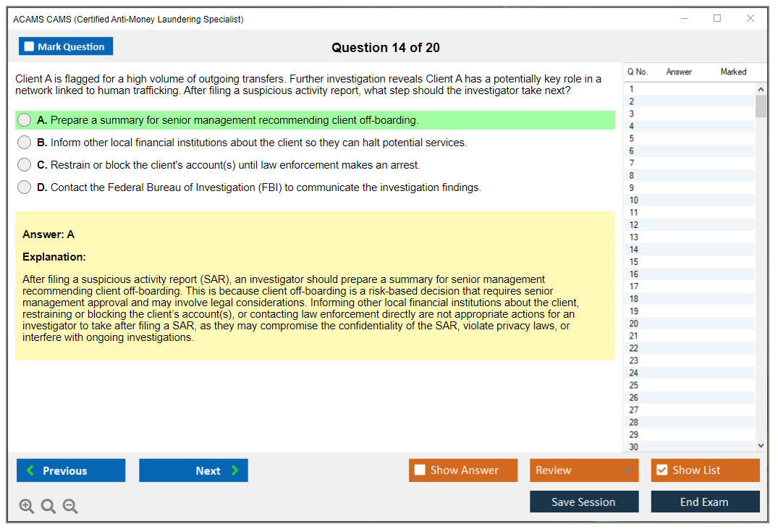Select option C restrain or block accounts
Image resolution: width=778 pixels, height=532 pixels.
[x=25, y=165]
